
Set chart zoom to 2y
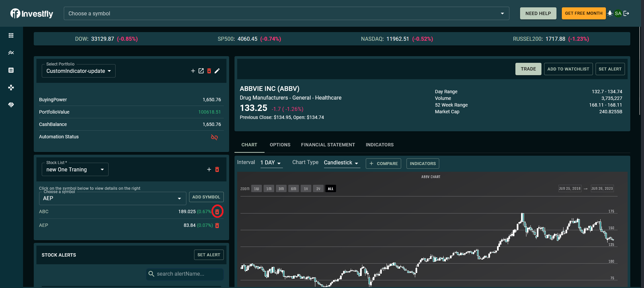pyautogui.click(x=318, y=189)
